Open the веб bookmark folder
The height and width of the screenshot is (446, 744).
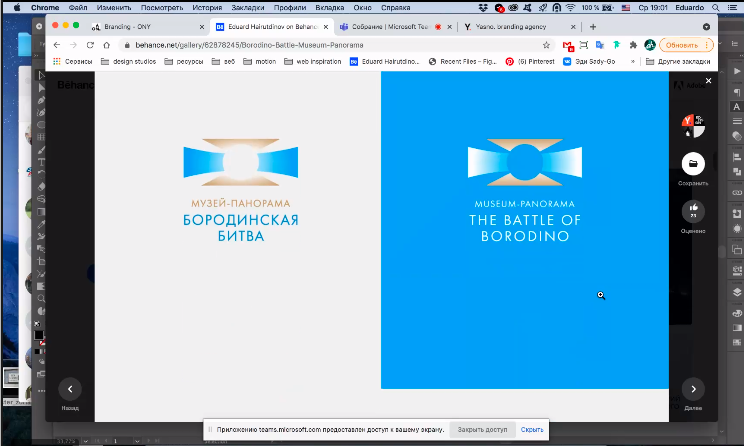(223, 61)
